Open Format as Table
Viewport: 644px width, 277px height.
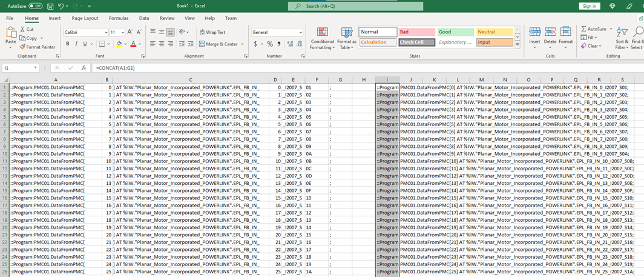(x=347, y=33)
